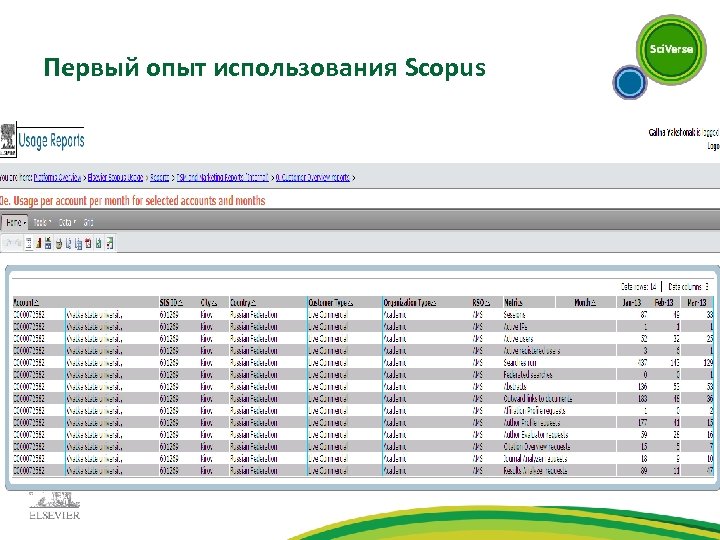Click the red export icon in toolbar

point(88,243)
